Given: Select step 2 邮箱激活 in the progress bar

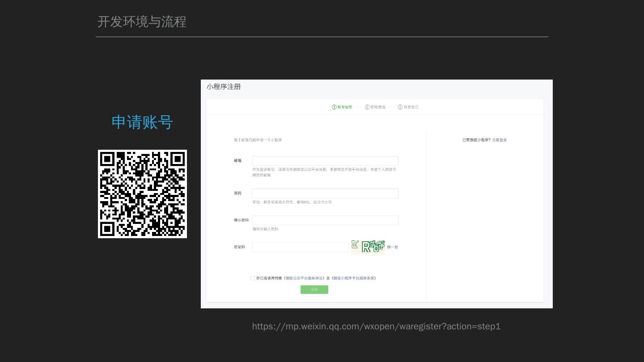Looking at the screenshot, I should [x=375, y=107].
